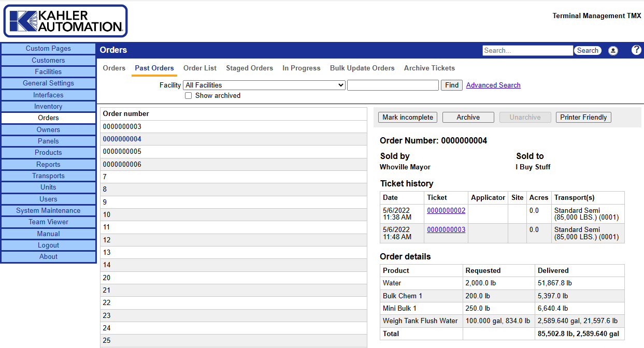Click the top search input field
This screenshot has height=348, width=644.
527,50
